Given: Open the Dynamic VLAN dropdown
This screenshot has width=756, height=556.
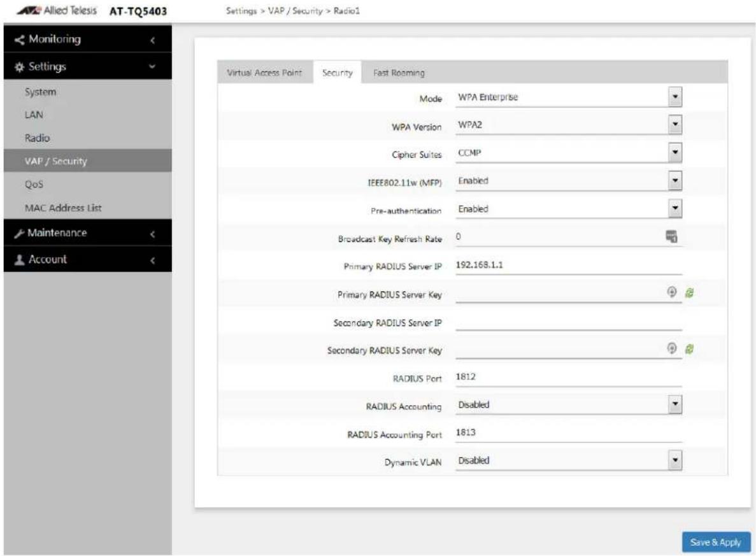Looking at the screenshot, I should pyautogui.click(x=569, y=460).
